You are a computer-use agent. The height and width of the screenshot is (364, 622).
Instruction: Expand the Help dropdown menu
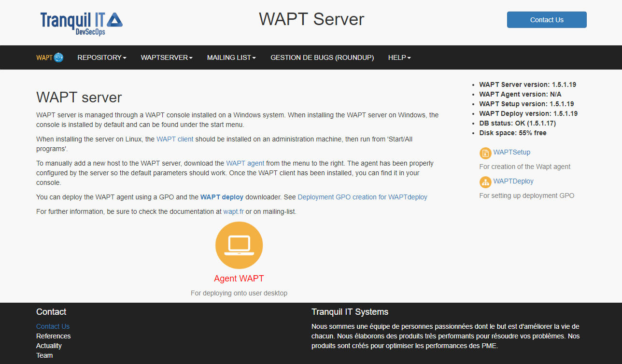399,57
